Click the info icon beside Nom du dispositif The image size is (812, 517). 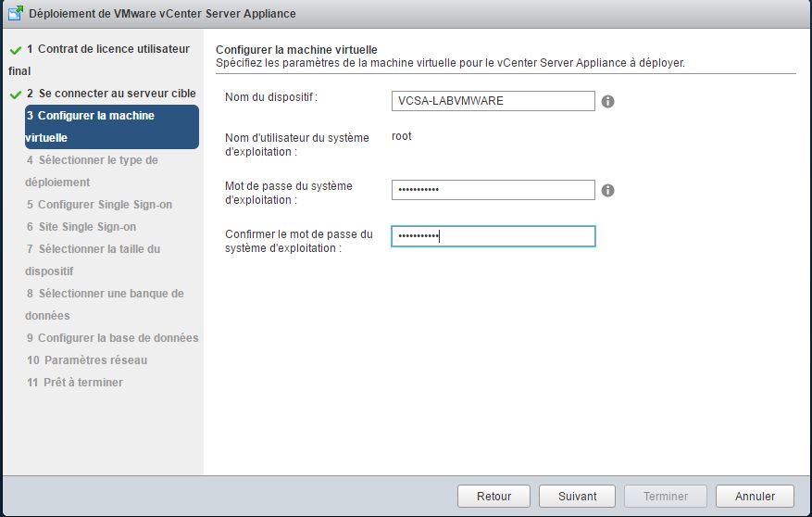click(607, 102)
